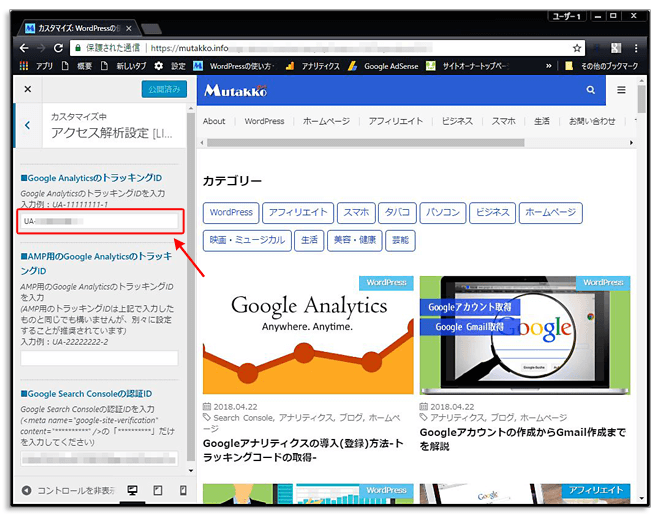Screen dimensions: 660x517
Task: Open the ビジネス navigation menu item
Action: 457,121
